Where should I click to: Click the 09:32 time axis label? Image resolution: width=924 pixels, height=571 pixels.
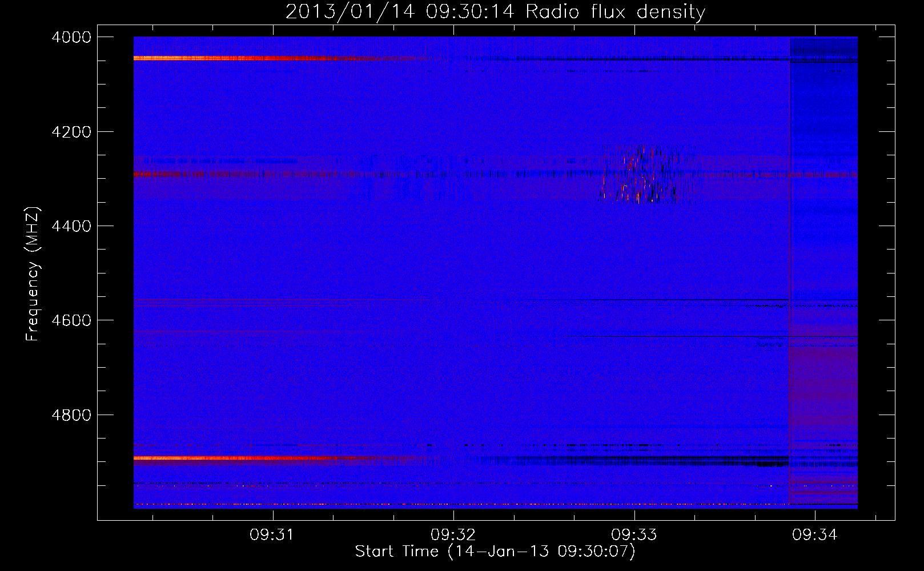point(453,534)
